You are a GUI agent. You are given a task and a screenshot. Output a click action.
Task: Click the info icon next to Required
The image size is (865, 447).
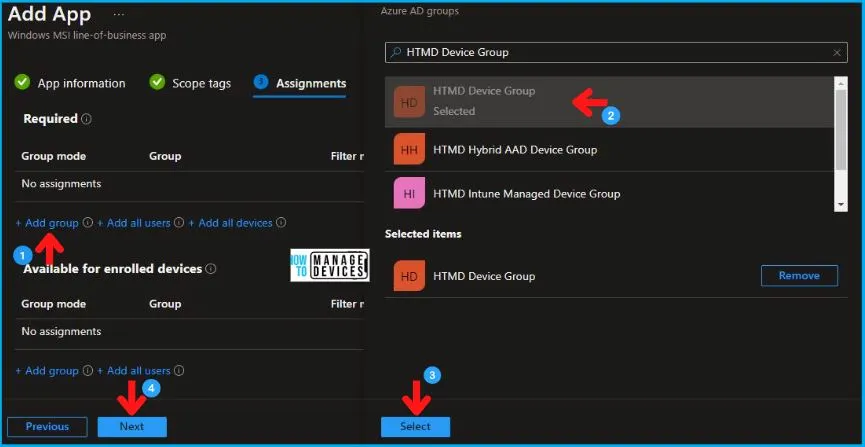[86, 119]
